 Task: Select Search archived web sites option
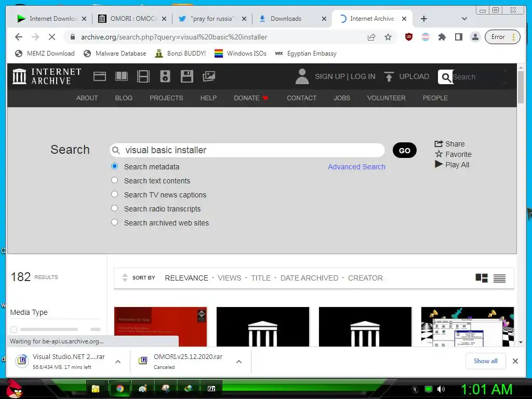click(x=115, y=222)
